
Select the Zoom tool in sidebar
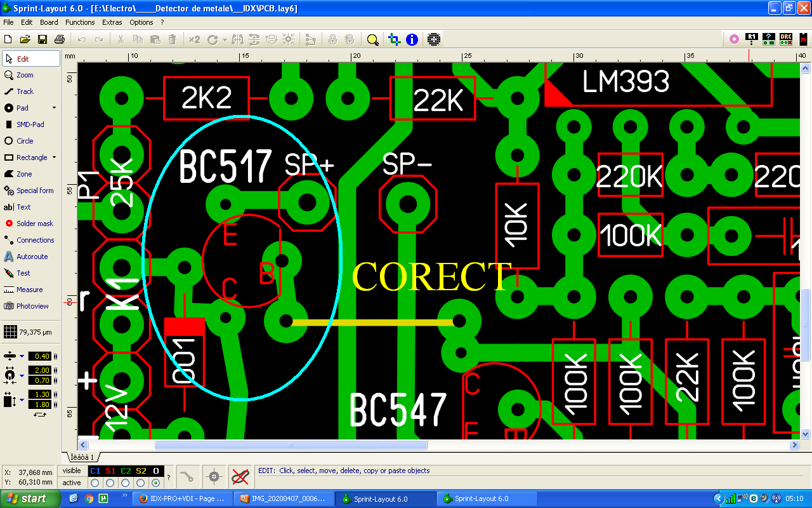pos(31,75)
